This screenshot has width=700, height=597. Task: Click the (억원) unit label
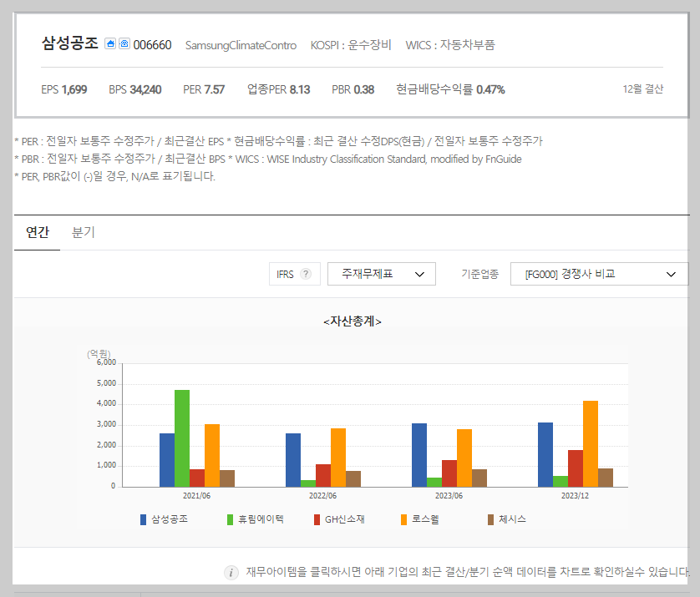99,354
